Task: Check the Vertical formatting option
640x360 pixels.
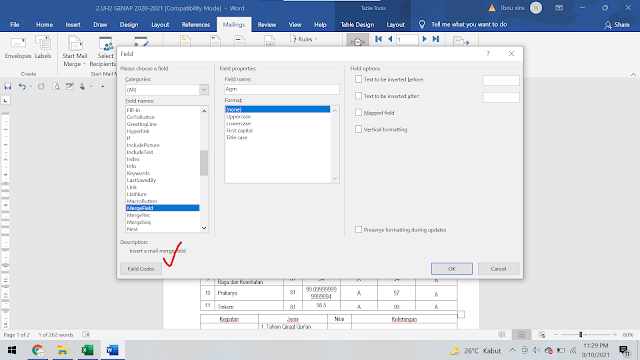Action: pyautogui.click(x=358, y=129)
